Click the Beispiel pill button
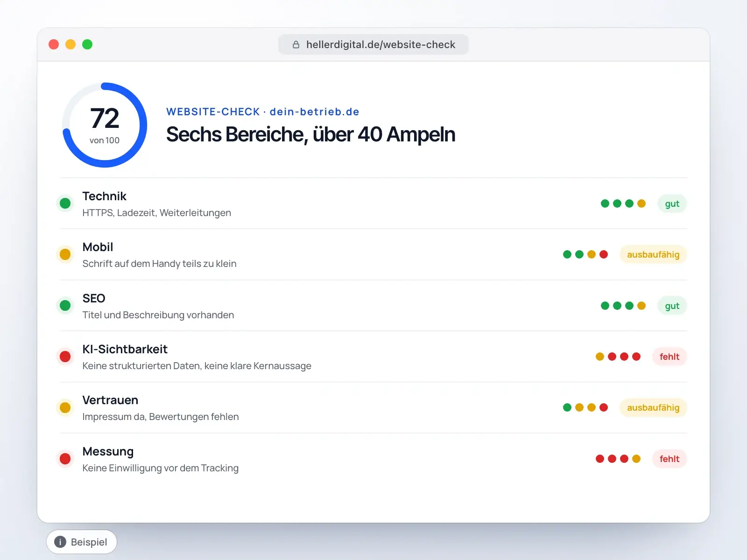The image size is (747, 560). coord(82,542)
